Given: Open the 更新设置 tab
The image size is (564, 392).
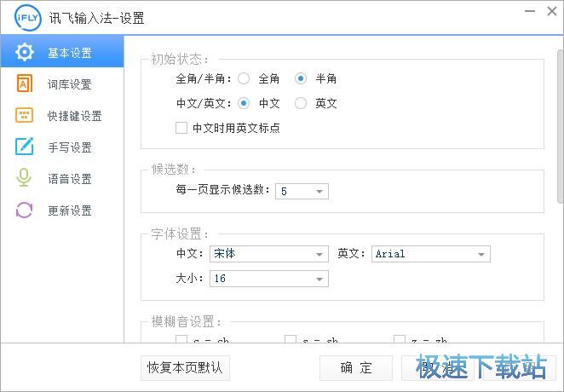Looking at the screenshot, I should click(x=62, y=210).
